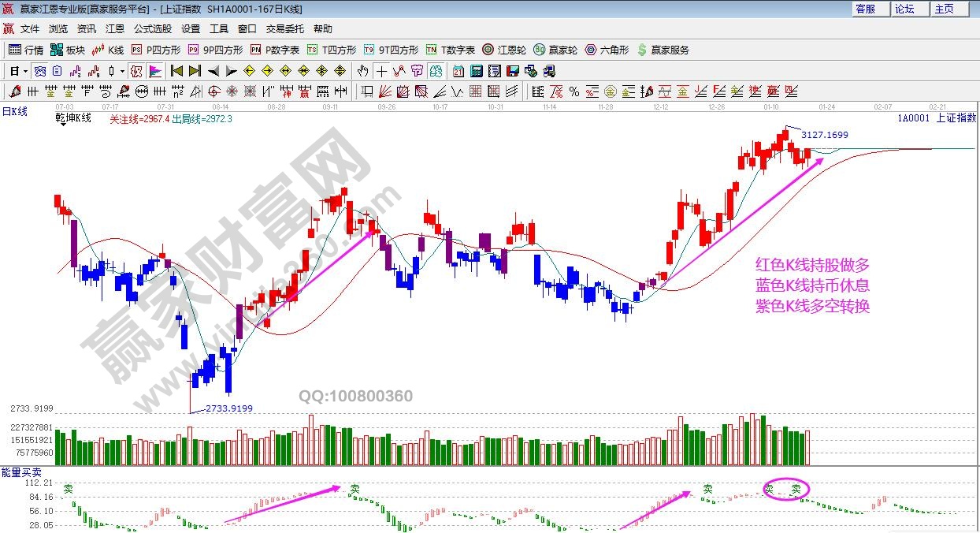Toggle the highlighted green chart overlay button

tap(436, 71)
